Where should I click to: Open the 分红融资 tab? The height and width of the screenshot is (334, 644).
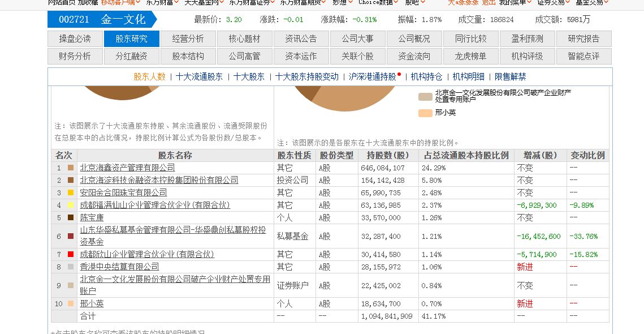coord(131,57)
